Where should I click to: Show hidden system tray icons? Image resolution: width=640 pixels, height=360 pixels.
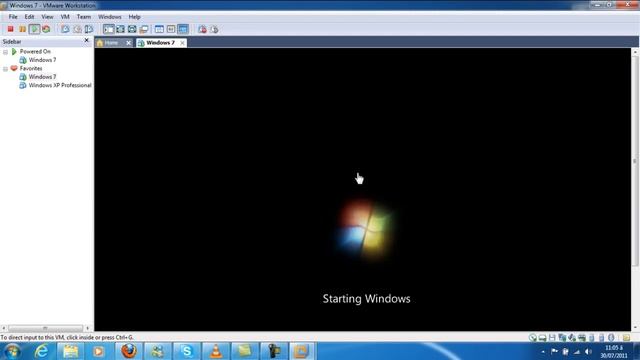pyautogui.click(x=543, y=351)
